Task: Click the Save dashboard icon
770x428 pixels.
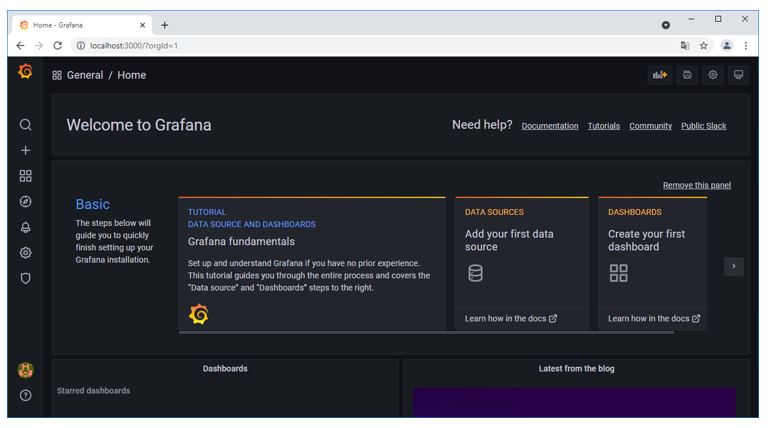Action: 687,75
